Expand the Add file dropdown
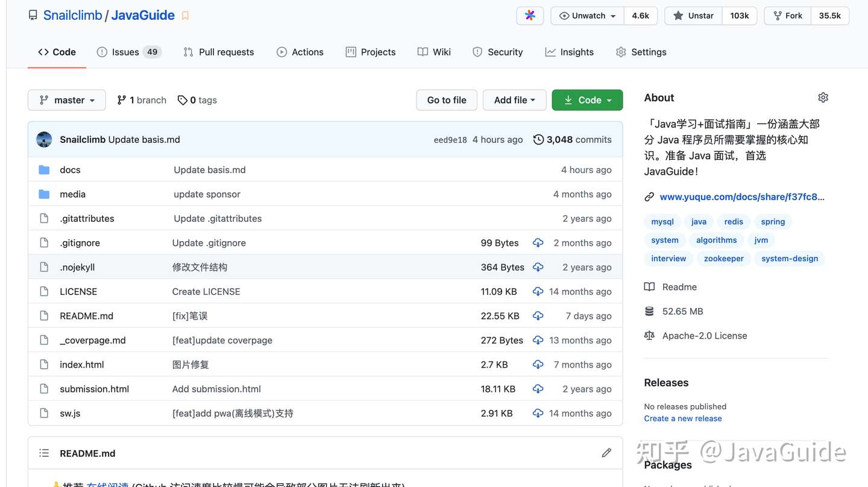This screenshot has height=487, width=868. pos(514,100)
